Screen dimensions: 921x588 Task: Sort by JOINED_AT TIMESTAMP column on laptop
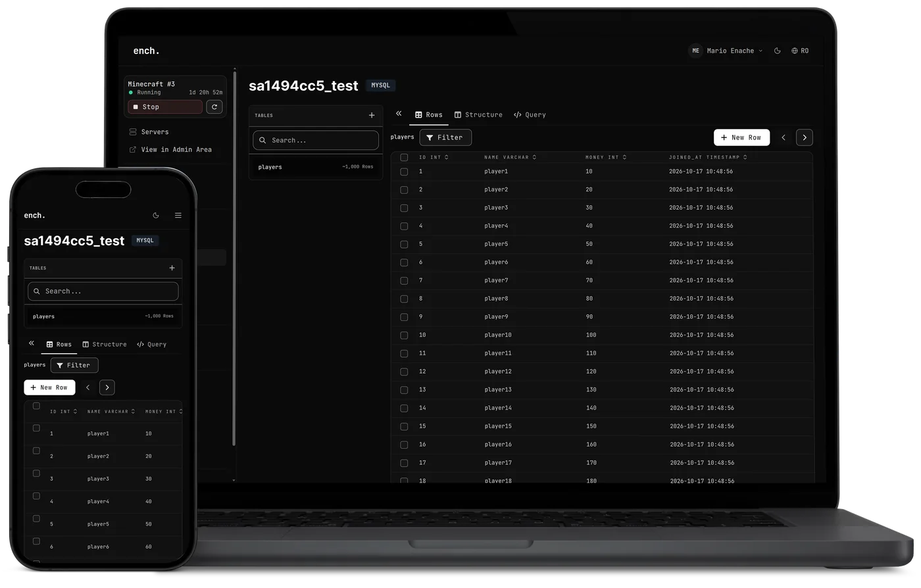708,157
